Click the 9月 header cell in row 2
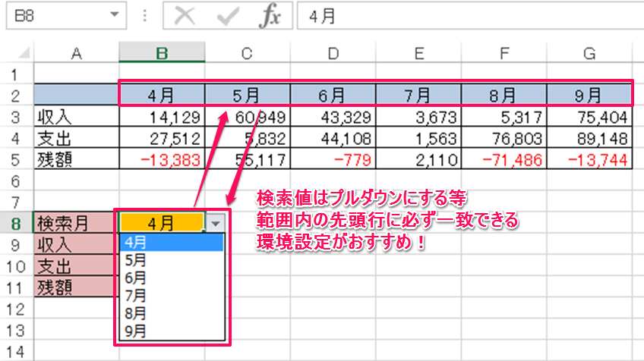The width and height of the screenshot is (644, 361). coord(590,96)
